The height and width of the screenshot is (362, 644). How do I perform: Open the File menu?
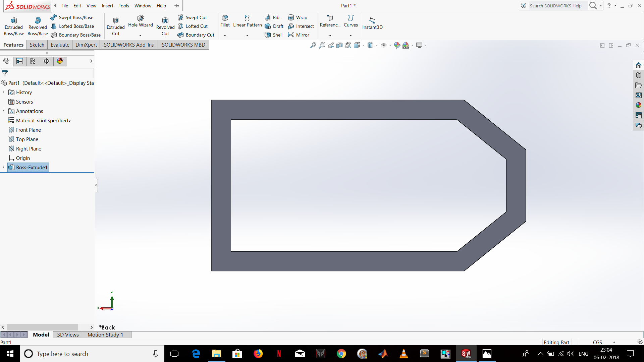pyautogui.click(x=65, y=6)
